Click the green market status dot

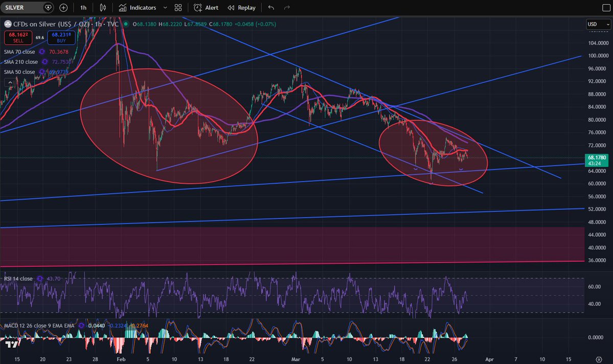(126, 24)
